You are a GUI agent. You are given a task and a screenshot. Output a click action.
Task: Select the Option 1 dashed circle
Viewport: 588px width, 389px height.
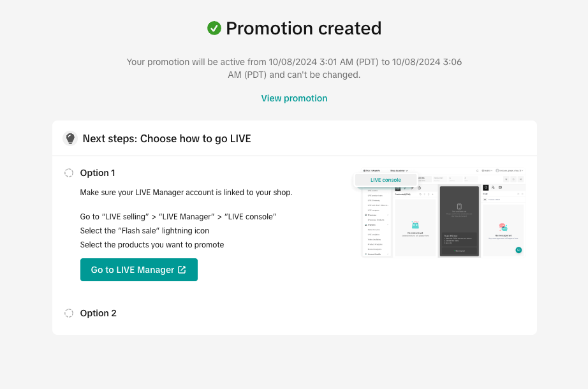click(69, 173)
